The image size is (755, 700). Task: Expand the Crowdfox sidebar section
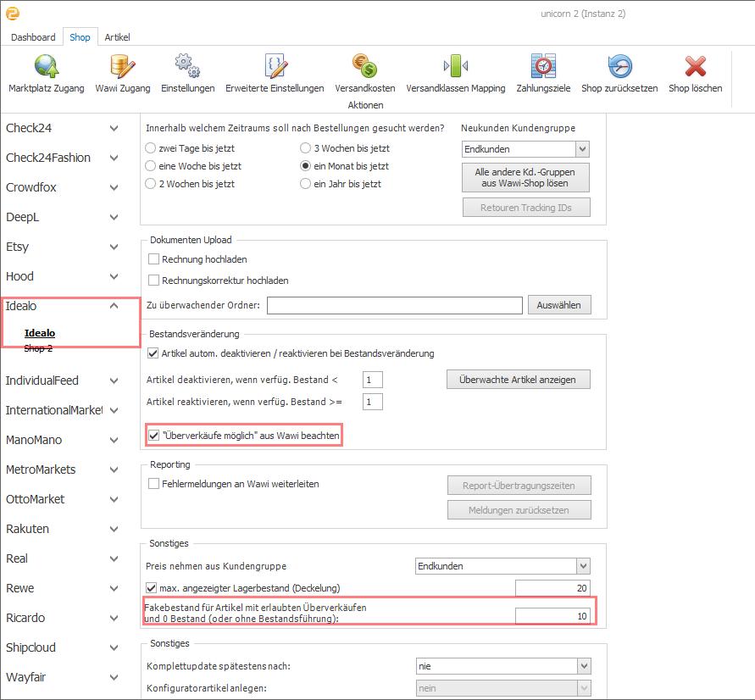[x=114, y=188]
